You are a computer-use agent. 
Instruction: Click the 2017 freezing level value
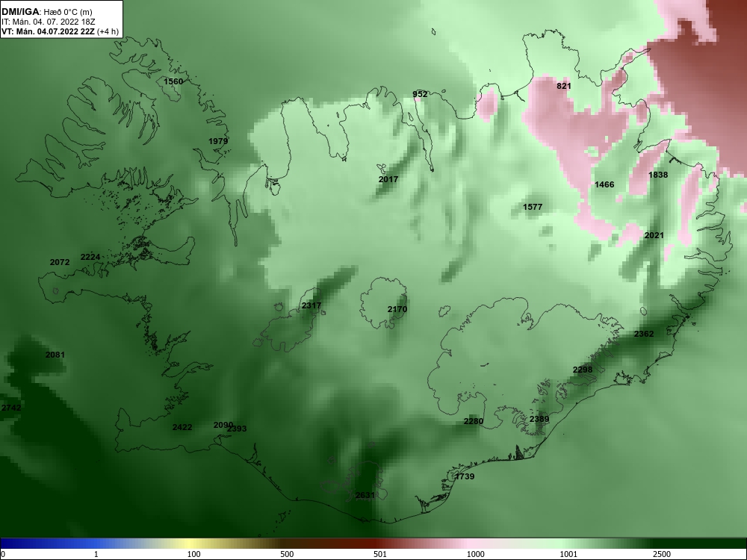pyautogui.click(x=388, y=179)
